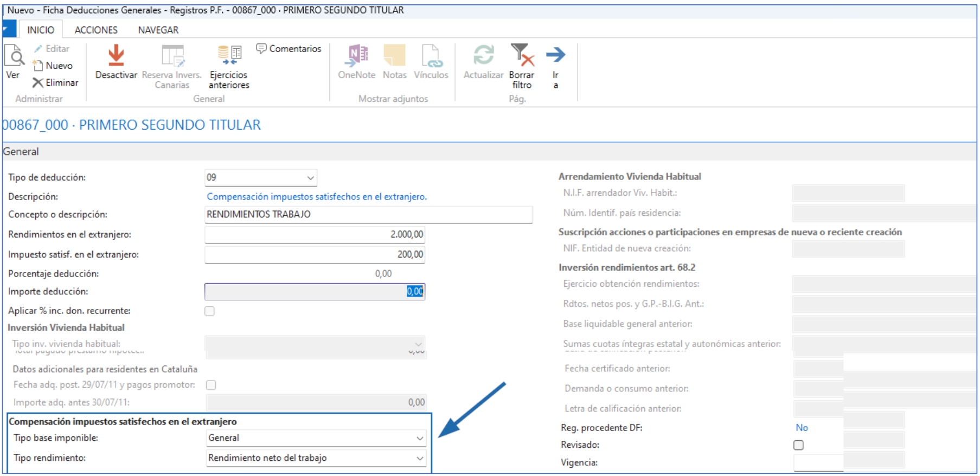Click the Reg. procedente DF 'No' value
The height and width of the screenshot is (476, 980).
pos(802,428)
